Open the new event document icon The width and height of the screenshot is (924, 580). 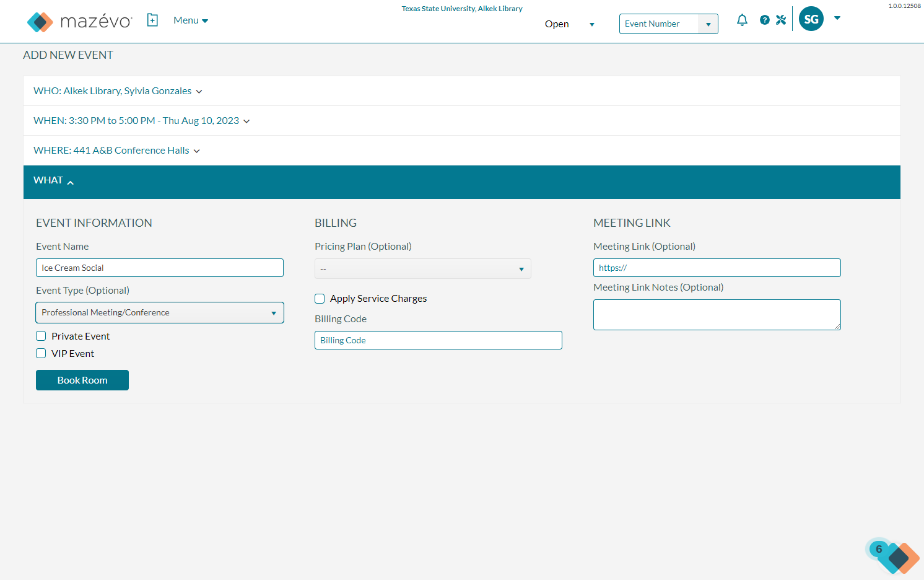[152, 20]
